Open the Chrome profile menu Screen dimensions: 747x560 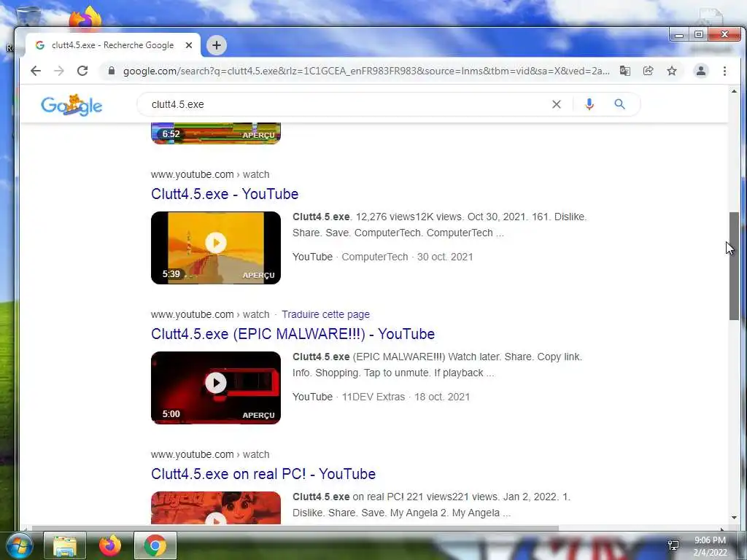pyautogui.click(x=701, y=71)
